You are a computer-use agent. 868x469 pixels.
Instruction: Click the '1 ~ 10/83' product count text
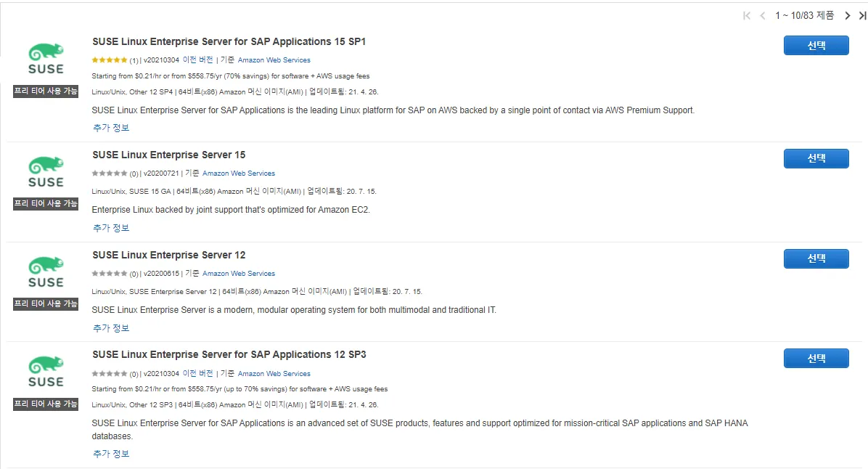click(x=804, y=15)
